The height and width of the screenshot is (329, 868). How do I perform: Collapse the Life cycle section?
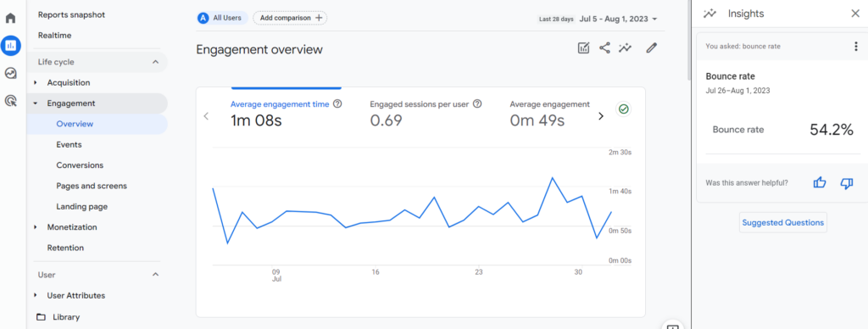pos(156,62)
